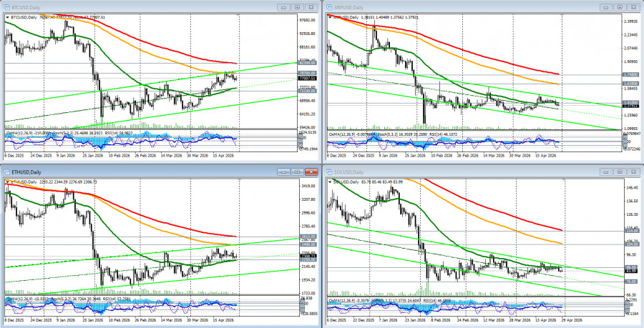Image resolution: width=644 pixels, height=328 pixels.
Task: Minimize the SOLUSD chart window
Action: (x=606, y=172)
